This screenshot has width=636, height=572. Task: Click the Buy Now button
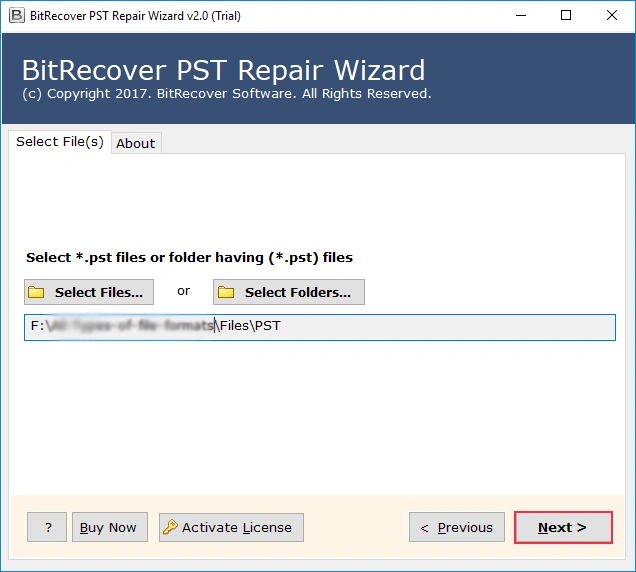point(110,527)
